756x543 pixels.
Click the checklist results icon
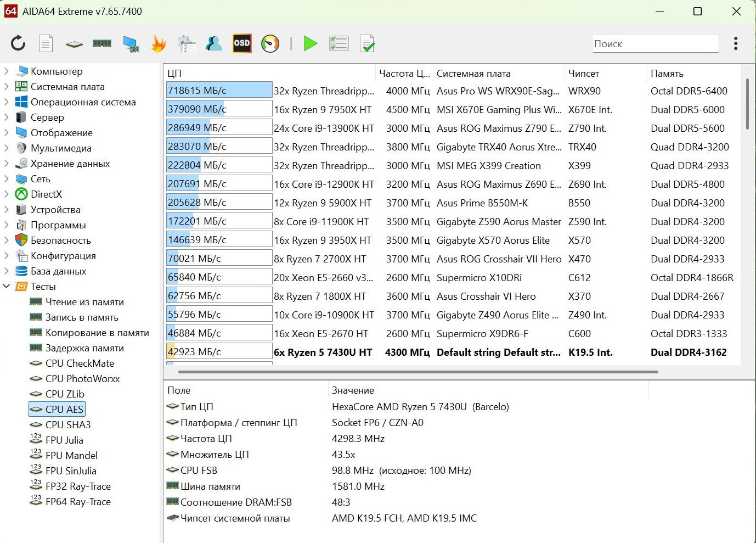pyautogui.click(x=338, y=43)
